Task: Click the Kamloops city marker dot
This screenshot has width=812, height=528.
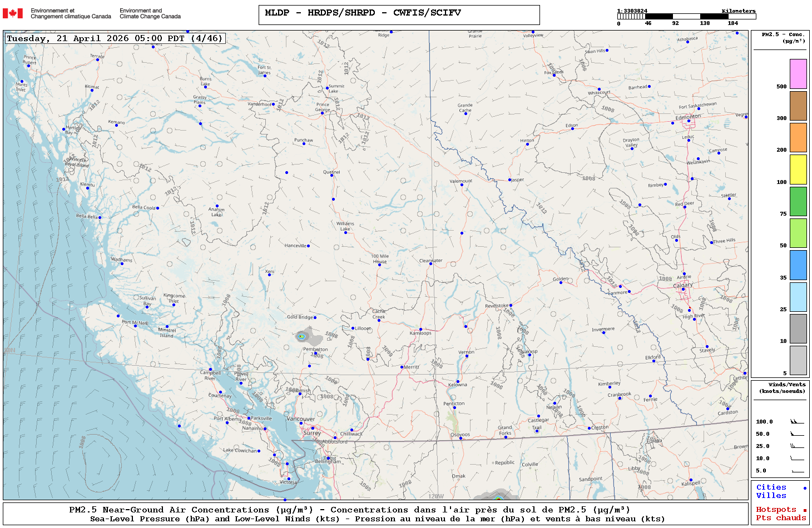Action: [x=421, y=330]
